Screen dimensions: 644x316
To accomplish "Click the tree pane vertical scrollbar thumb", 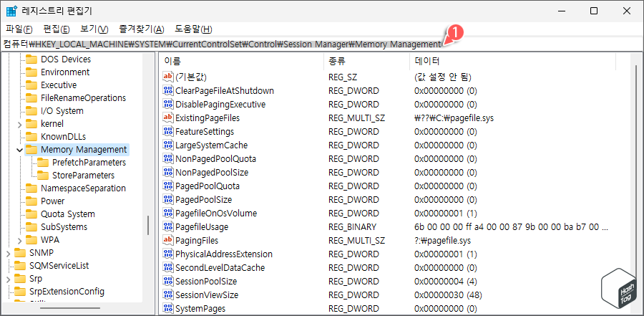I will (148, 225).
